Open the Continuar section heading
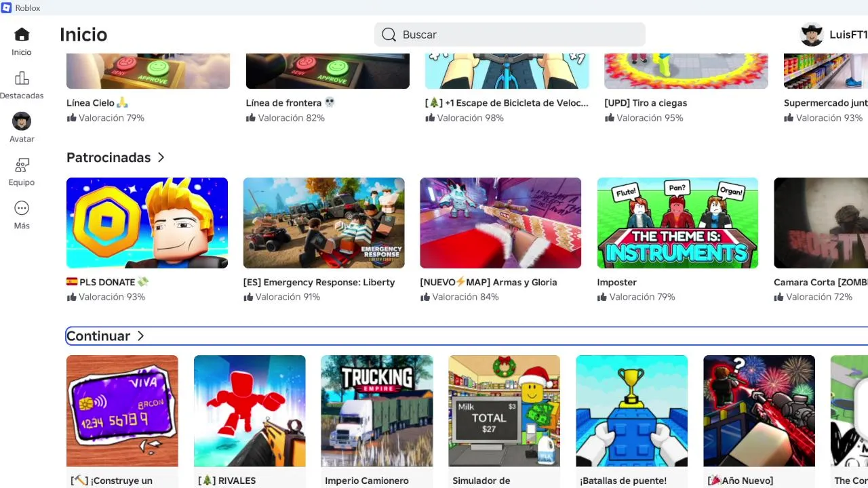868x488 pixels. tap(98, 336)
